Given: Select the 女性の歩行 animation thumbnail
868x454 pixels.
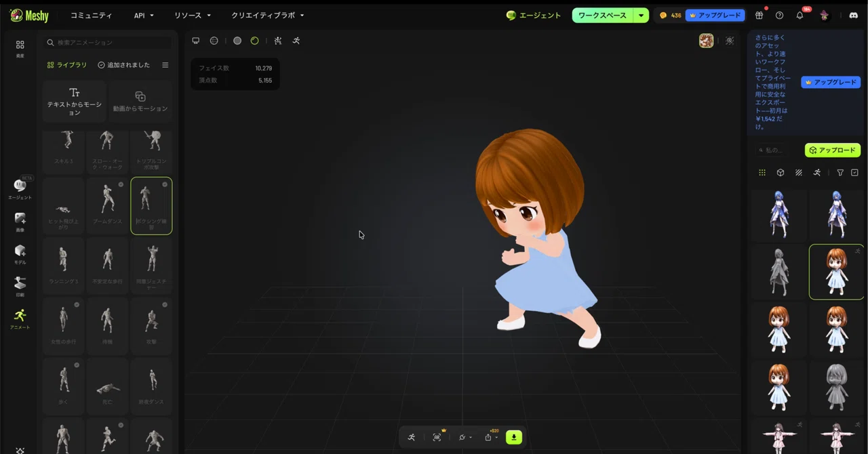Looking at the screenshot, I should (63, 326).
